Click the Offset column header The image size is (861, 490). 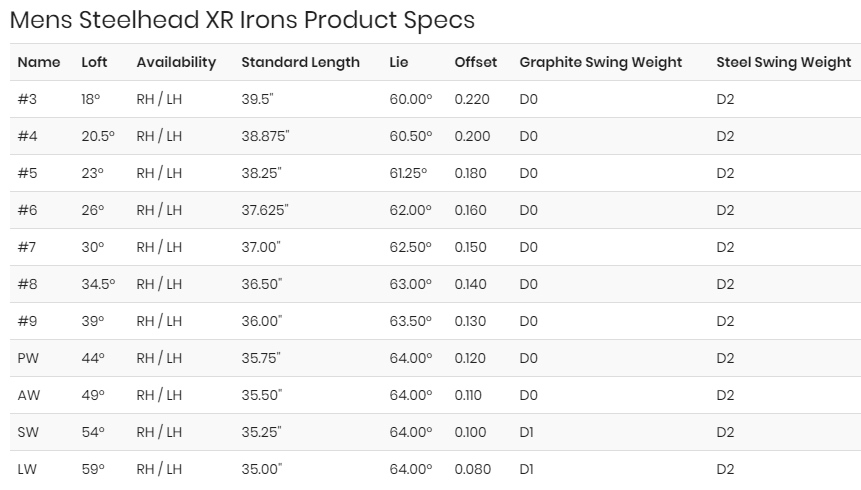[475, 62]
